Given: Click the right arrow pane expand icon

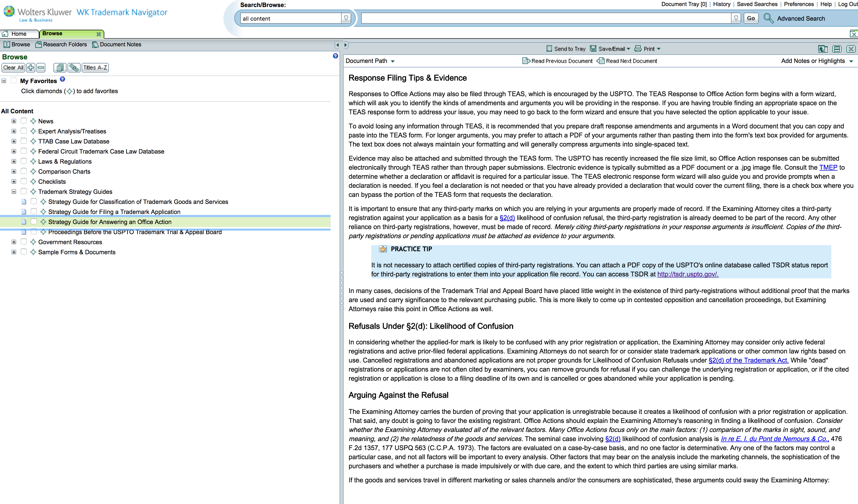Looking at the screenshot, I should click(x=346, y=45).
